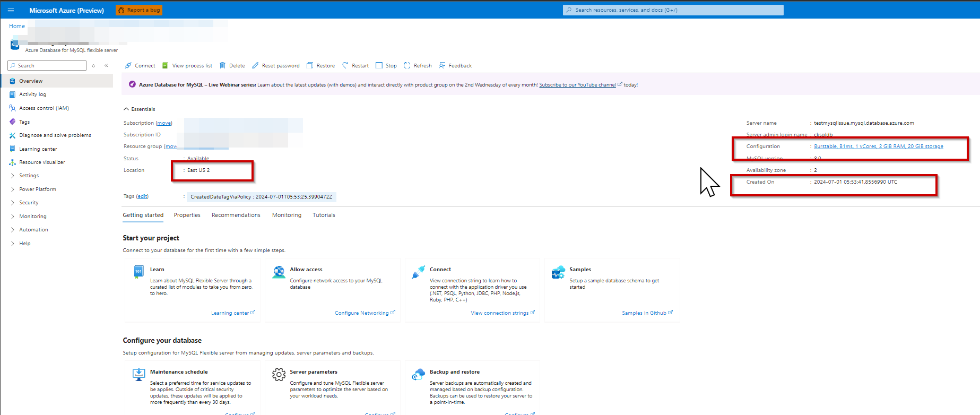This screenshot has height=415, width=980.
Task: Click the webinar banner rocket icon
Action: point(132,84)
